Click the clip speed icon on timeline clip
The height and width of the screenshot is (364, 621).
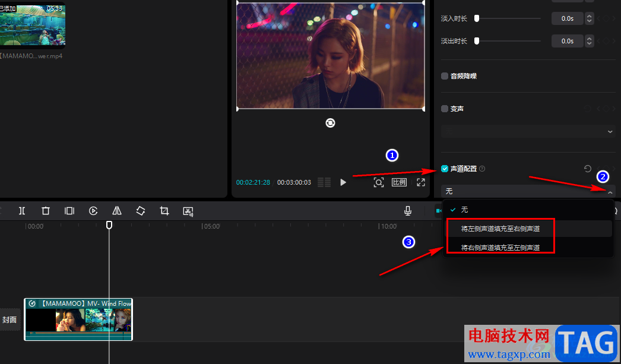[33, 304]
